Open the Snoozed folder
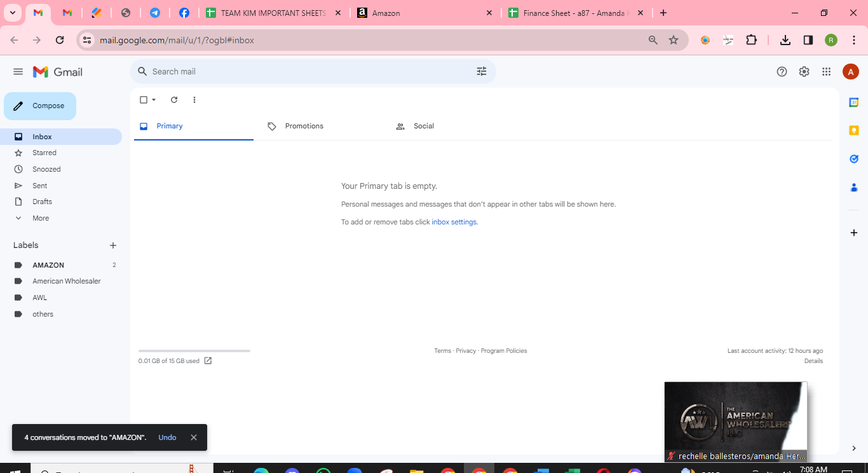Image resolution: width=868 pixels, height=473 pixels. tap(61, 169)
